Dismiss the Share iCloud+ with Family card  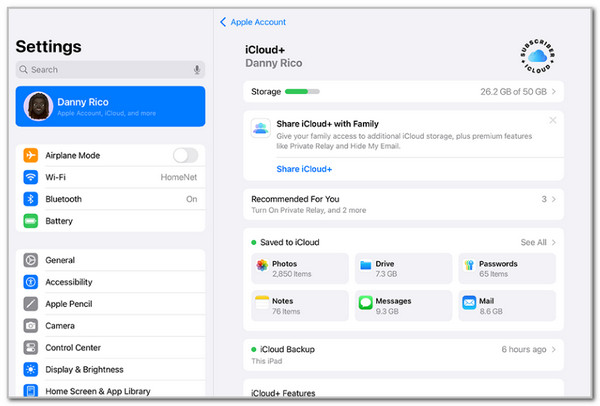[553, 121]
